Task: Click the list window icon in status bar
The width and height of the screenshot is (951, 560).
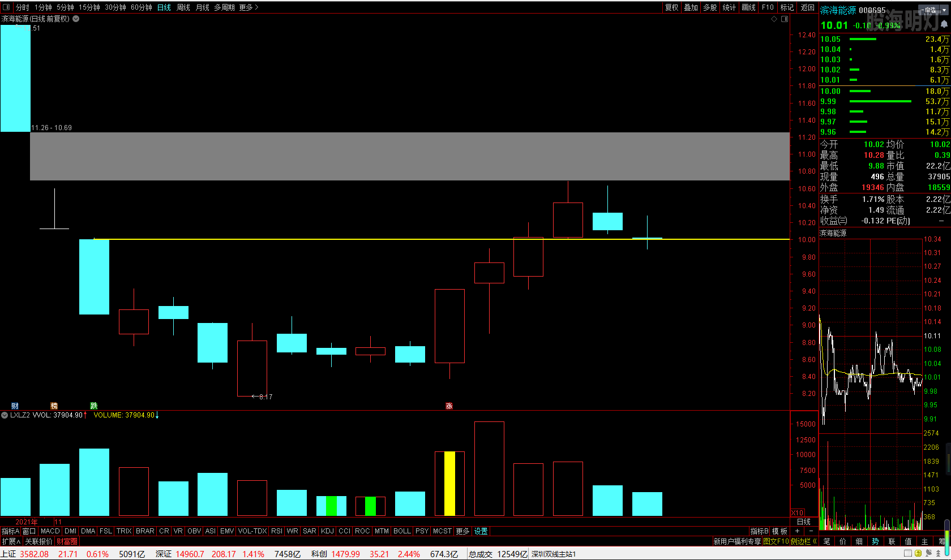Action: click(908, 553)
